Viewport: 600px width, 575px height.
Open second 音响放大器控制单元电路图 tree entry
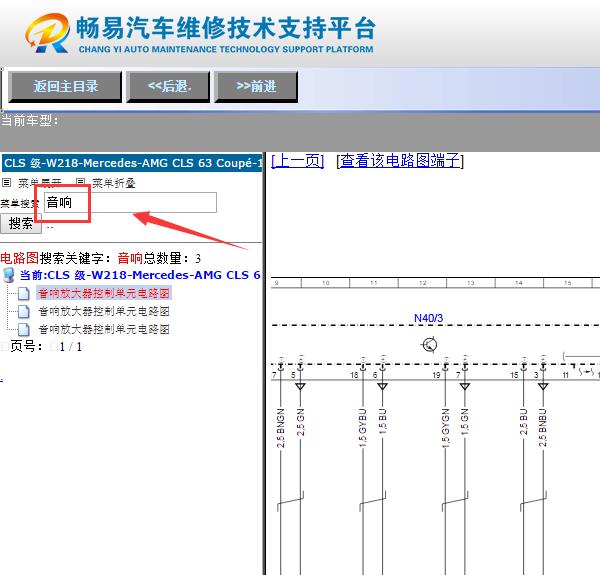coord(104,311)
